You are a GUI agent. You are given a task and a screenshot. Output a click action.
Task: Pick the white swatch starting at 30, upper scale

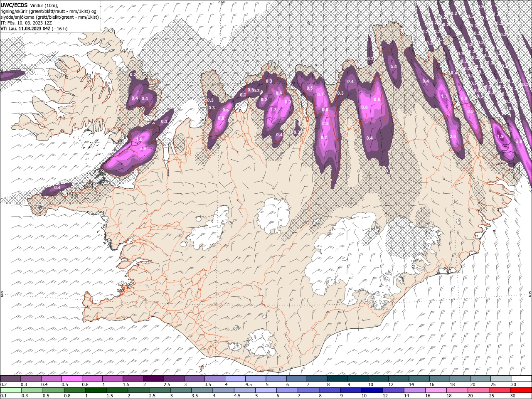522,379
